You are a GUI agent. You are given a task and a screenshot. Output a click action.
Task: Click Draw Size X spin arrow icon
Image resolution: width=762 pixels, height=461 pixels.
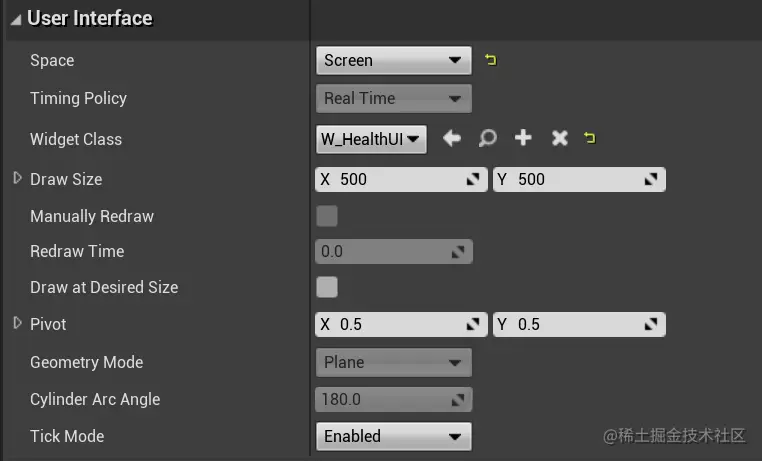[473, 180]
